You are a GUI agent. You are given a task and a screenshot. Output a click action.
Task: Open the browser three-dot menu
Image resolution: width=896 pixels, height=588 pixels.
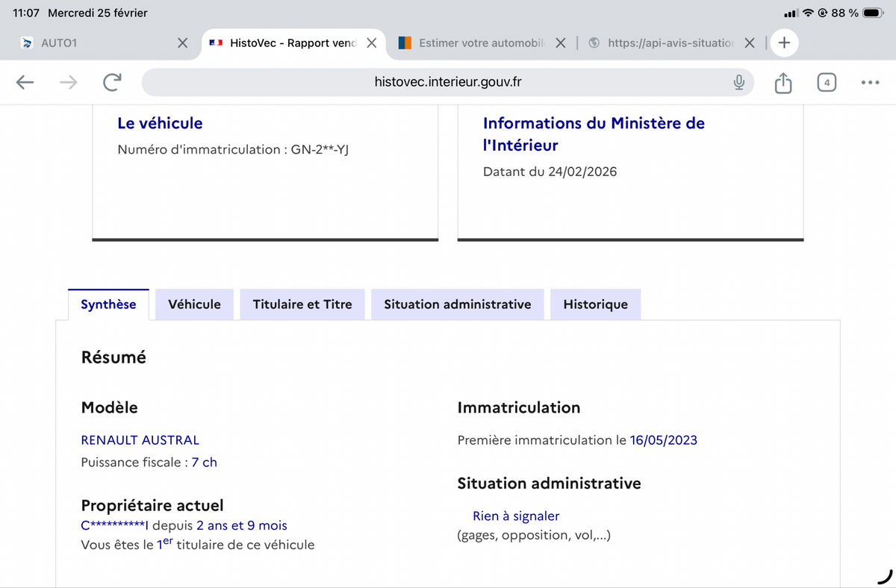tap(869, 83)
